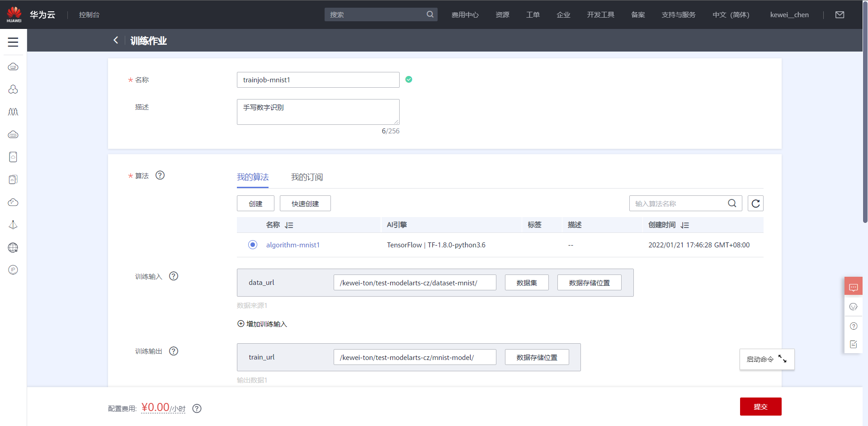Click 数据存储位置 button for data_url
This screenshot has height=426, width=868.
589,283
